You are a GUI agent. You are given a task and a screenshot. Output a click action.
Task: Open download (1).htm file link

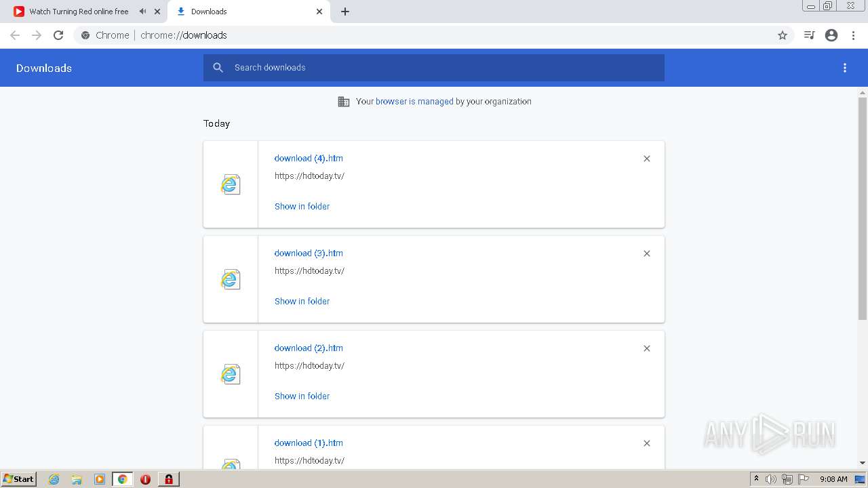tap(309, 443)
